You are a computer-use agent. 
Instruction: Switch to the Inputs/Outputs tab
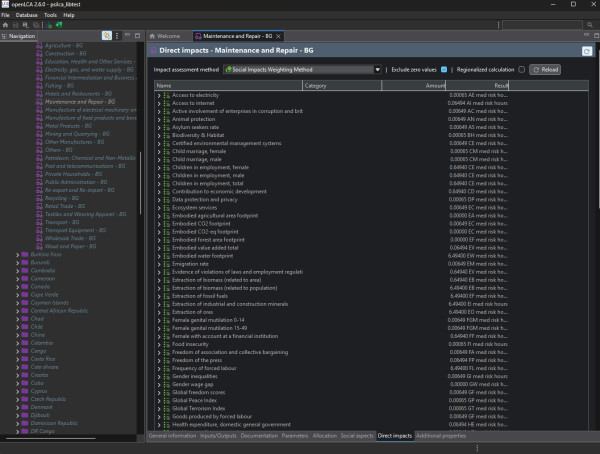tap(218, 436)
